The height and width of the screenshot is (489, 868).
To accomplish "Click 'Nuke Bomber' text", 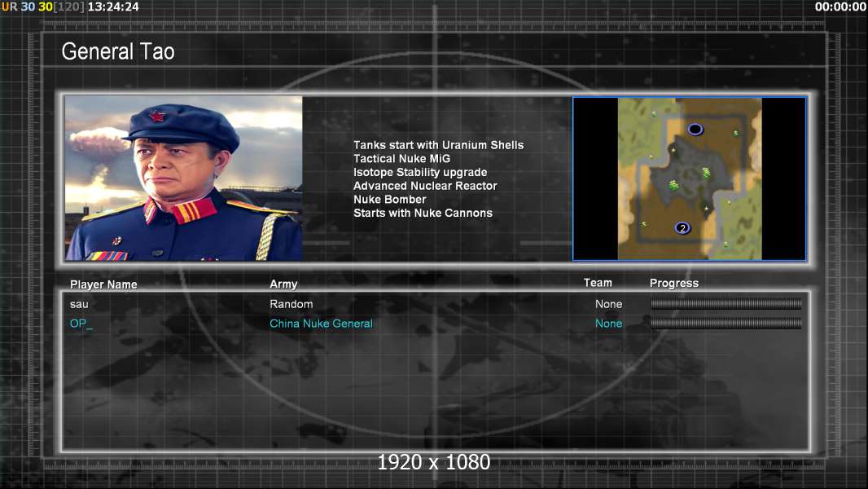I will coord(390,200).
